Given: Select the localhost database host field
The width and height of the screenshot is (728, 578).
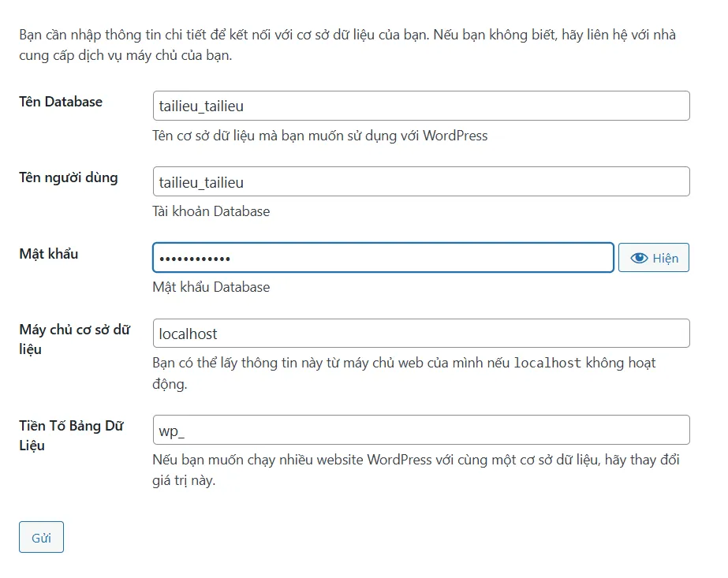Looking at the screenshot, I should (422, 333).
